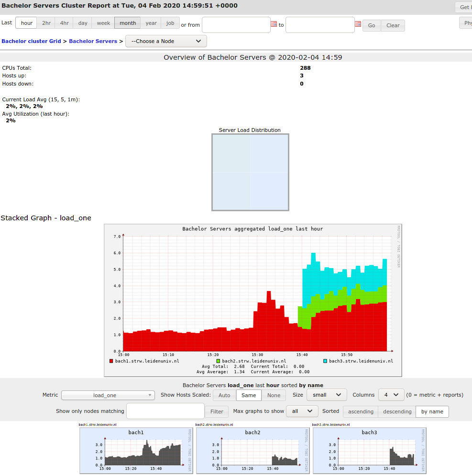This screenshot has width=472, height=476.
Task: Open the bach2 load graph thumbnail
Action: 252,451
